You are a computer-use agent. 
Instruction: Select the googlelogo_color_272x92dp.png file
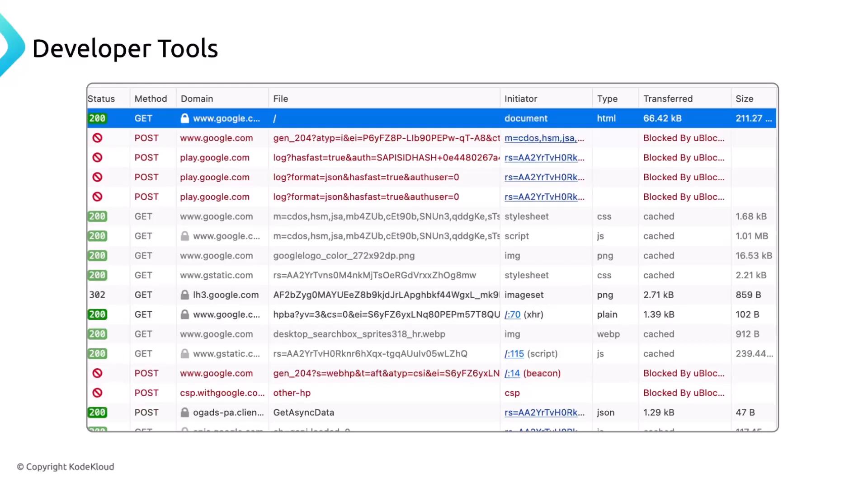coord(344,255)
